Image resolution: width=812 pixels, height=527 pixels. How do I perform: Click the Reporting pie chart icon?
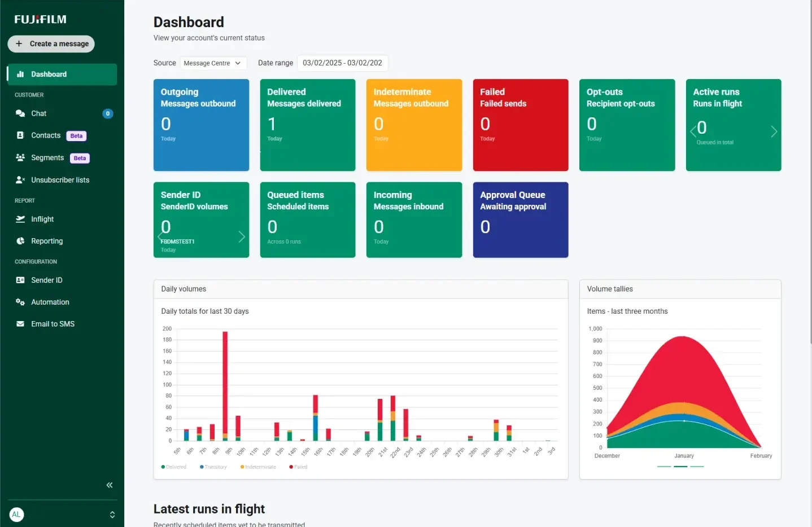point(20,241)
